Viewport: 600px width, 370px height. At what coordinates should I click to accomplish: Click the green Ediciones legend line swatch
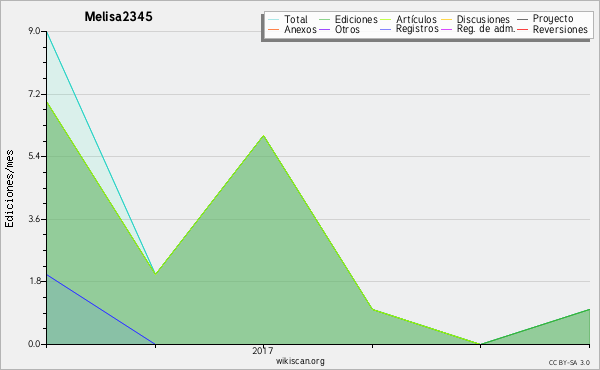pos(324,19)
